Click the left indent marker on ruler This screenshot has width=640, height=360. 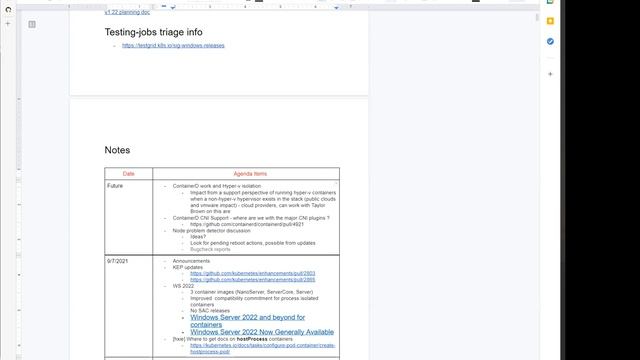173,7
